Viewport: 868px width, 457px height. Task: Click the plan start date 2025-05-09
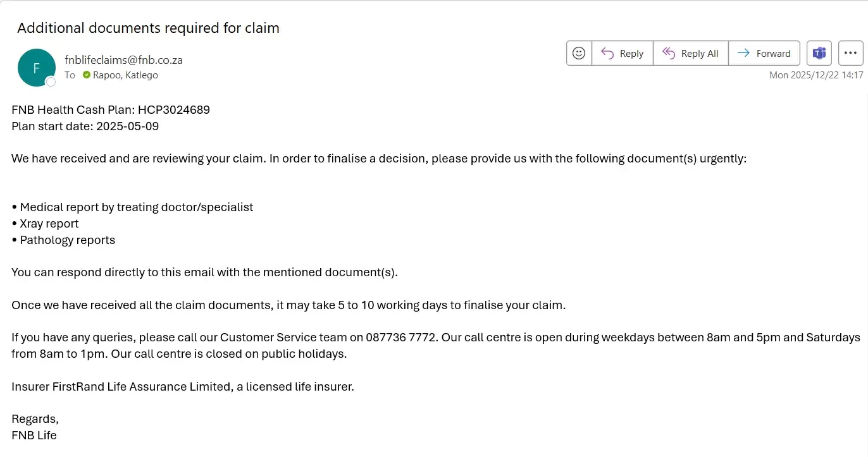(x=127, y=126)
